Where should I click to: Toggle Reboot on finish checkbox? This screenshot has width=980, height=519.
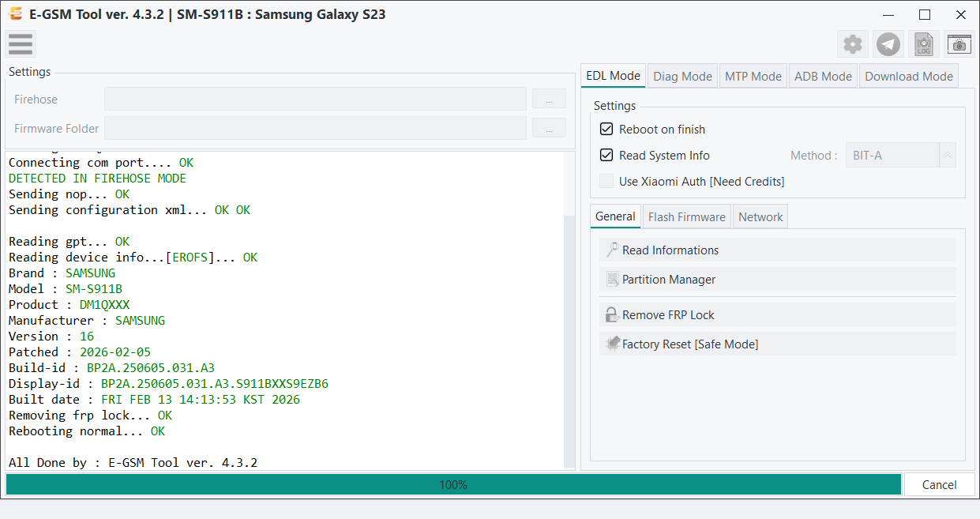click(606, 130)
